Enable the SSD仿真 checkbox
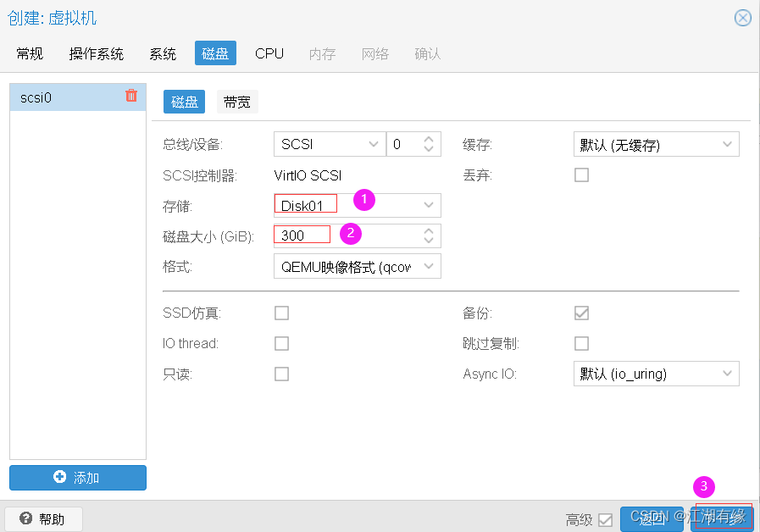Image resolution: width=760 pixels, height=532 pixels. [x=282, y=313]
